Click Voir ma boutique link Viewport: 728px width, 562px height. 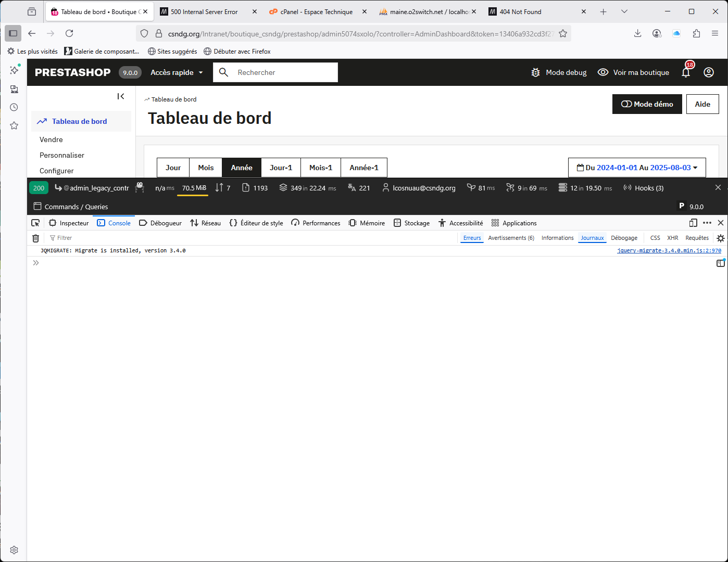(633, 72)
